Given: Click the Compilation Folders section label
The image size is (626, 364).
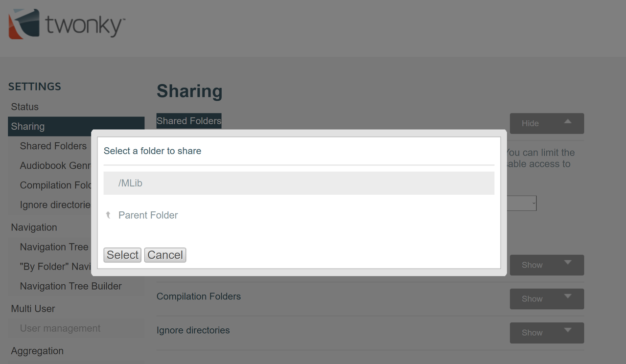Looking at the screenshot, I should (199, 296).
